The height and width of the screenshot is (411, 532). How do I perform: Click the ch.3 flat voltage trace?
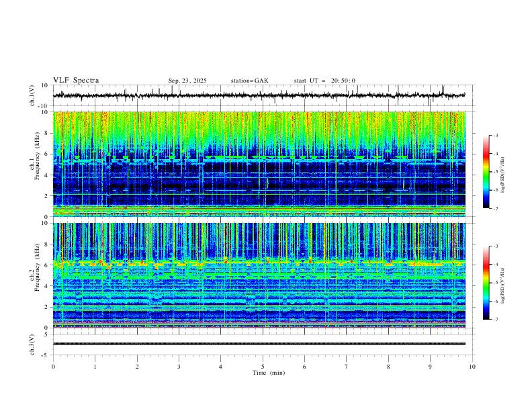(259, 344)
